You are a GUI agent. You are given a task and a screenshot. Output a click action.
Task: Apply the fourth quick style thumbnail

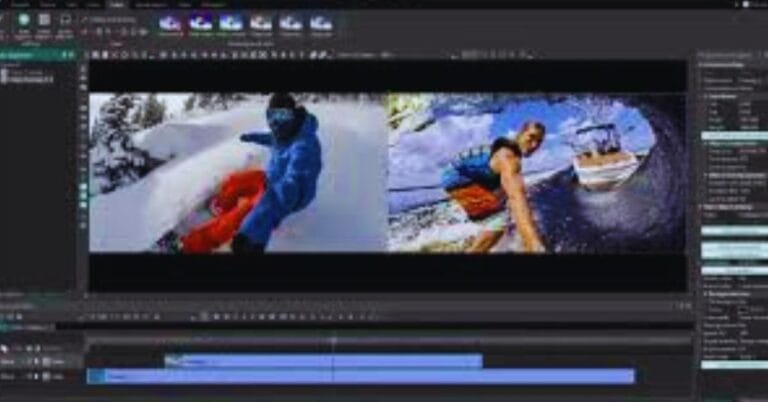pos(261,24)
